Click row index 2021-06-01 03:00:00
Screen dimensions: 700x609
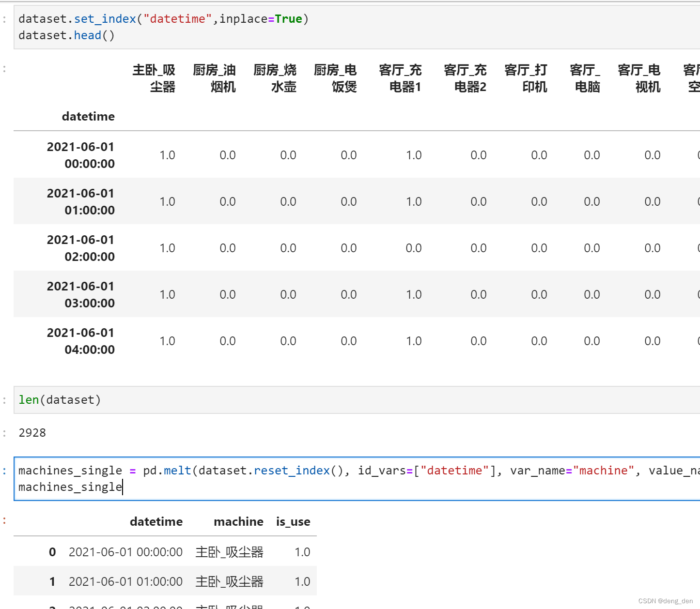(81, 294)
